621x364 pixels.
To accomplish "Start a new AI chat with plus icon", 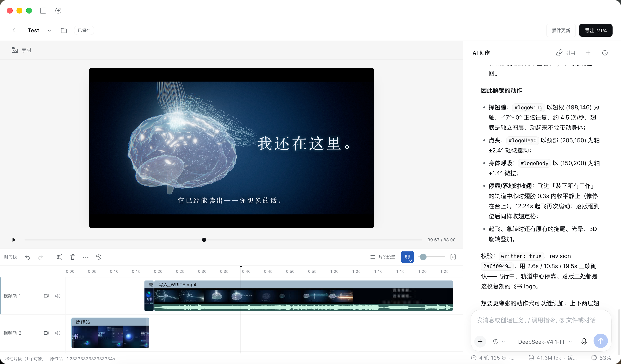I will coord(588,53).
